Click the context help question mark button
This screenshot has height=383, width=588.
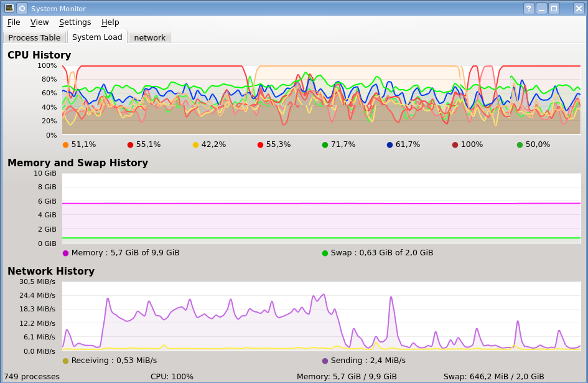pos(529,8)
